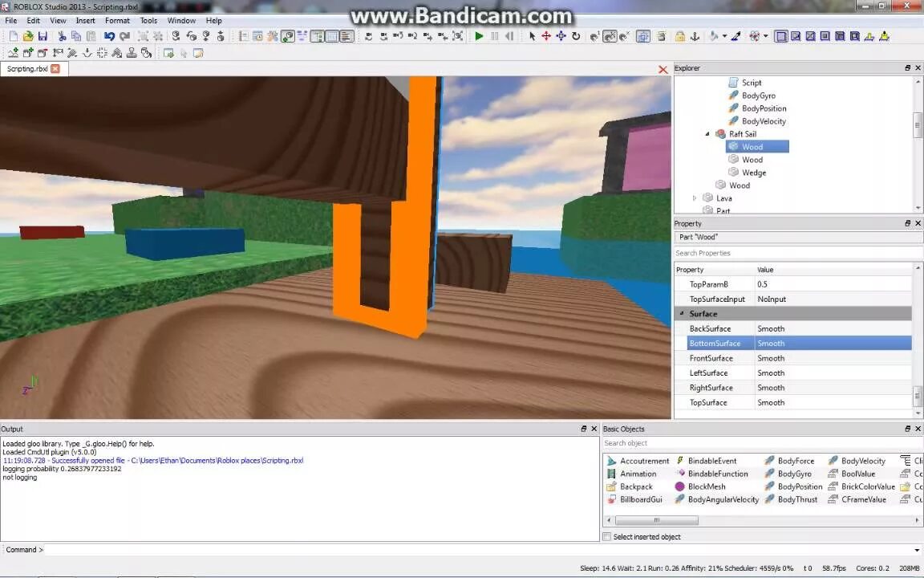This screenshot has width=924, height=578.
Task: Toggle the Properties panel toolbar icon
Action: coord(332,36)
